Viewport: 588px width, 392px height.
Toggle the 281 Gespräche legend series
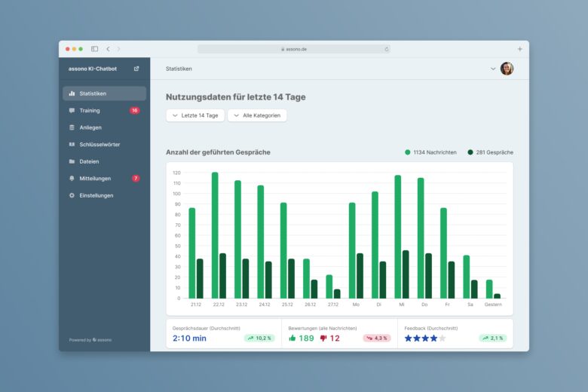coord(490,152)
